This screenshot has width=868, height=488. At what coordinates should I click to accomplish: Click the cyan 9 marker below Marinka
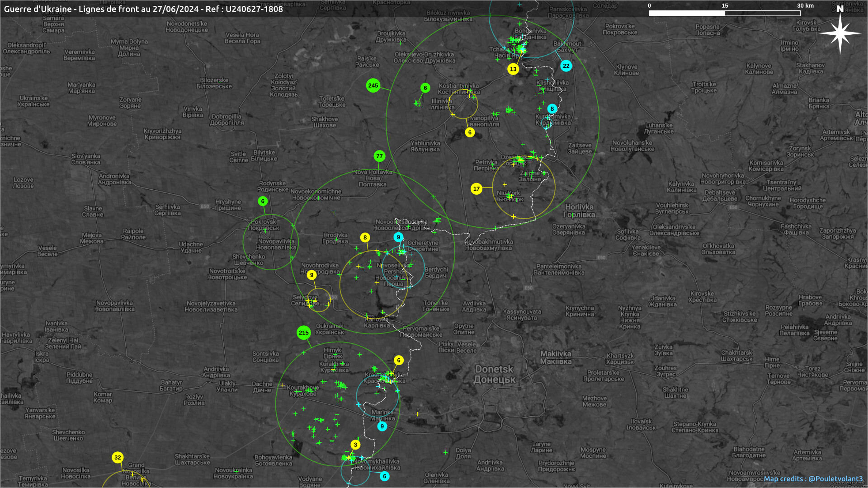[382, 427]
